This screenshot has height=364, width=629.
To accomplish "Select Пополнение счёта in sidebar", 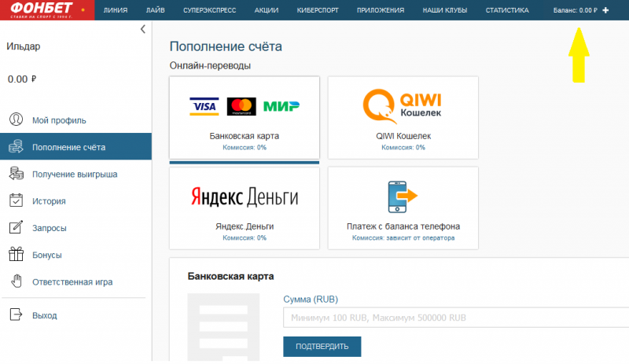I will click(x=69, y=147).
